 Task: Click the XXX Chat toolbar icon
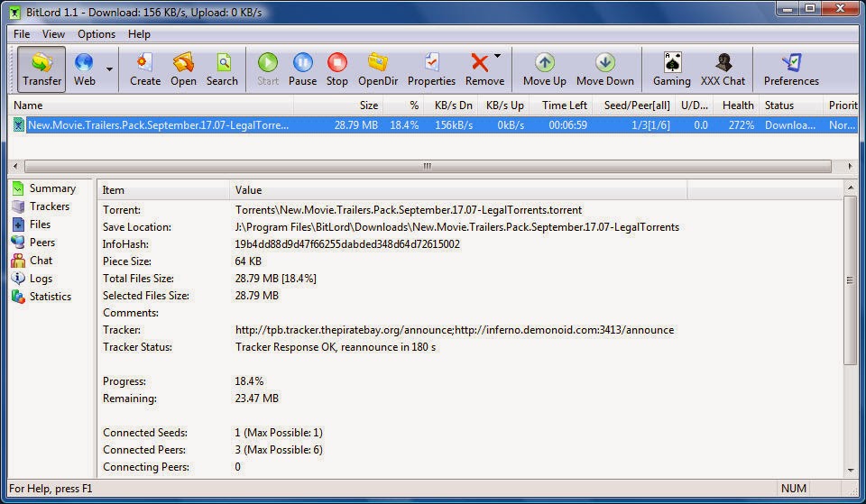[x=723, y=69]
